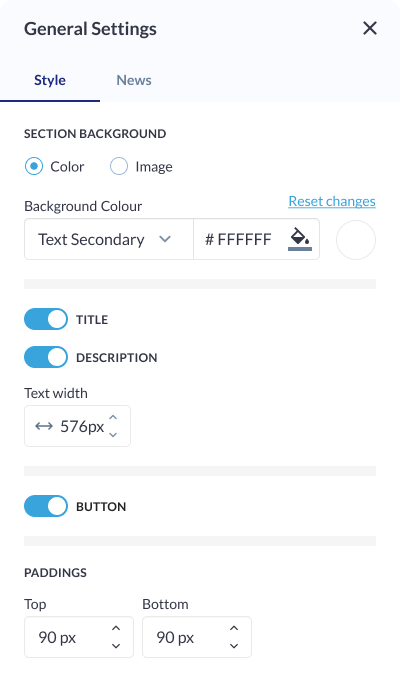The width and height of the screenshot is (400, 682).
Task: Click the horizontal width arrow icon
Action: tap(44, 426)
